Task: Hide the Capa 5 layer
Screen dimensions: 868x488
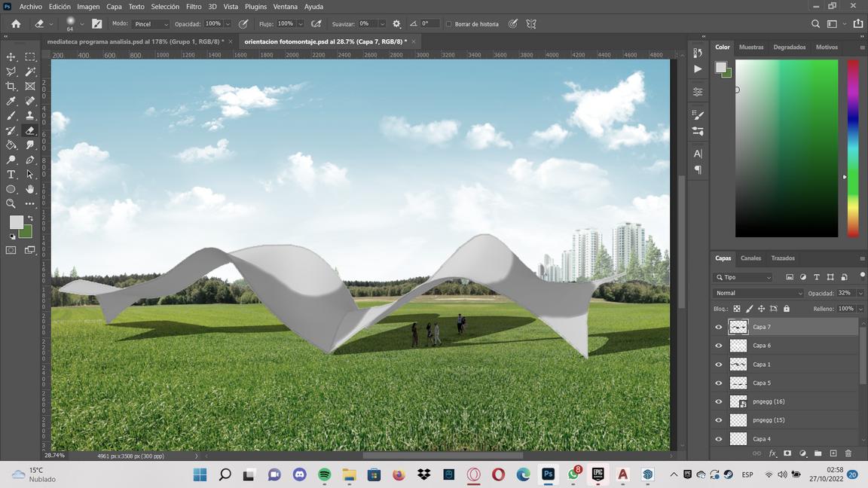Action: point(719,383)
